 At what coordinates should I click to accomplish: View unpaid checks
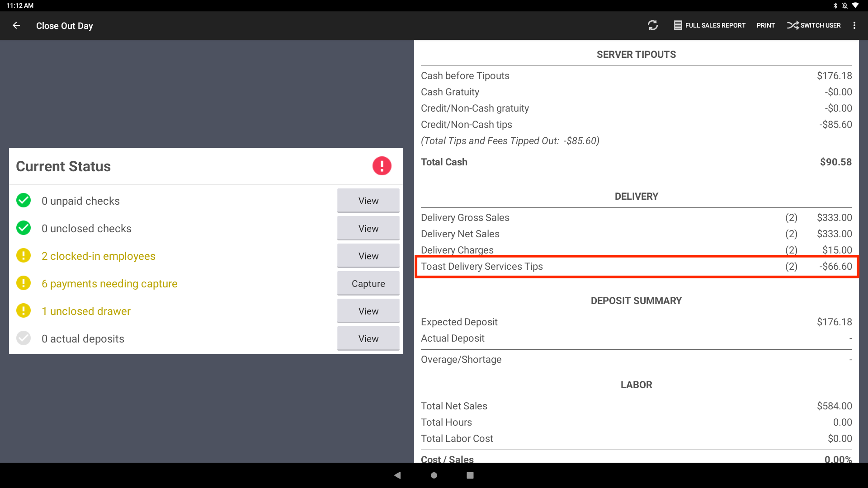[368, 201]
